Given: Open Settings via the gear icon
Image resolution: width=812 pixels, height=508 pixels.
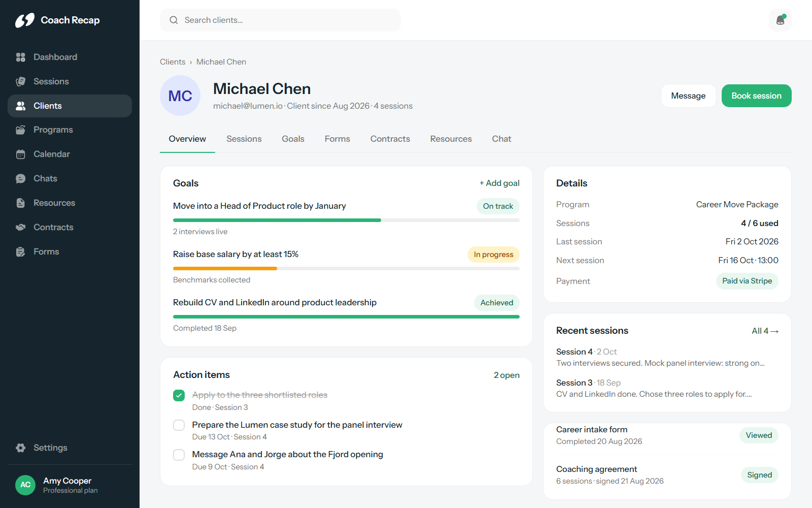Looking at the screenshot, I should 21,448.
